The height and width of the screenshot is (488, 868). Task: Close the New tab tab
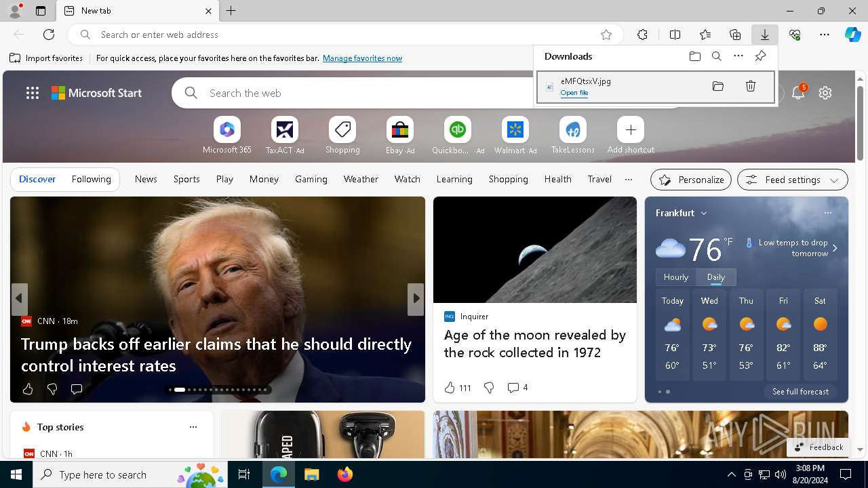click(208, 11)
